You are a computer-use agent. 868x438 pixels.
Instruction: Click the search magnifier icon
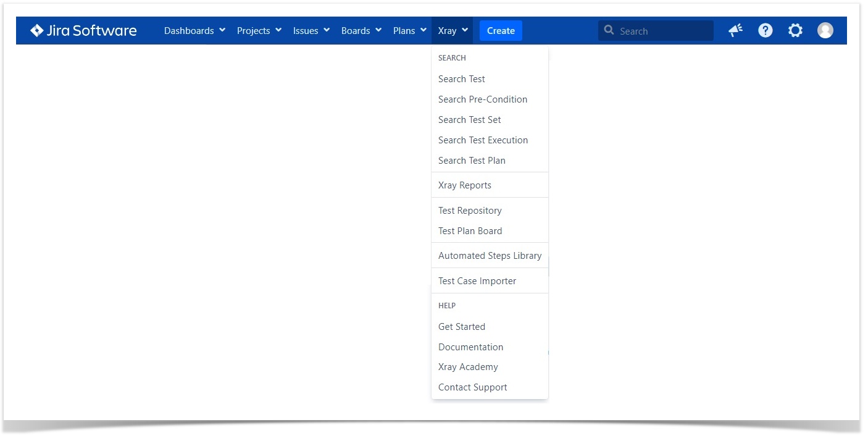click(609, 30)
